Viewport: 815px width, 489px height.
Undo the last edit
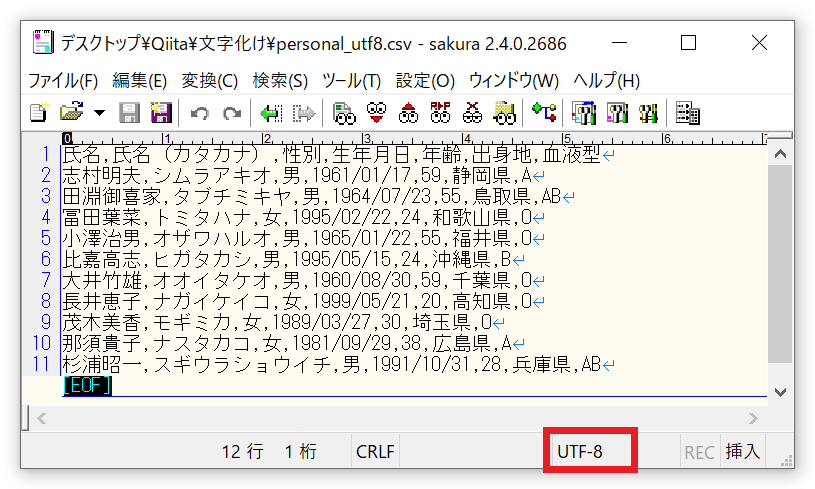200,113
